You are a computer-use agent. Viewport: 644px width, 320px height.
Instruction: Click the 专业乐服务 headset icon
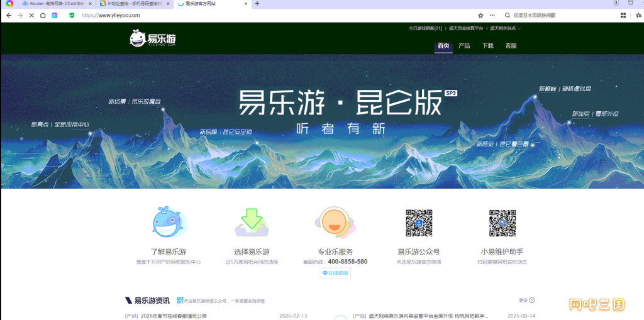[x=335, y=222]
